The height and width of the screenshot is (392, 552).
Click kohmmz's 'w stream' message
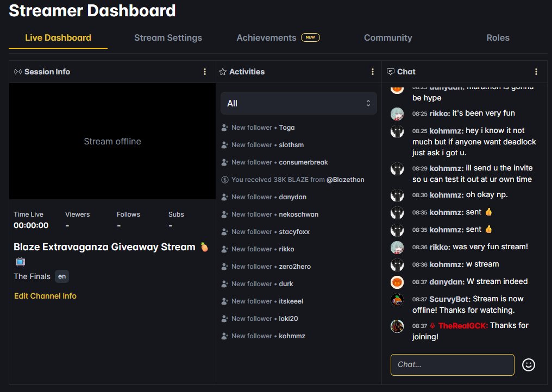click(x=482, y=264)
